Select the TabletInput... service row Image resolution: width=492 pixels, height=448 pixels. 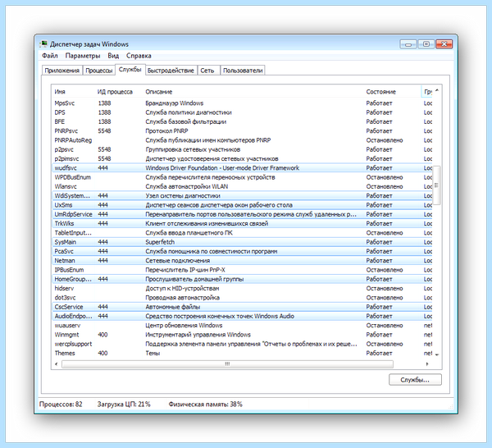(242, 233)
